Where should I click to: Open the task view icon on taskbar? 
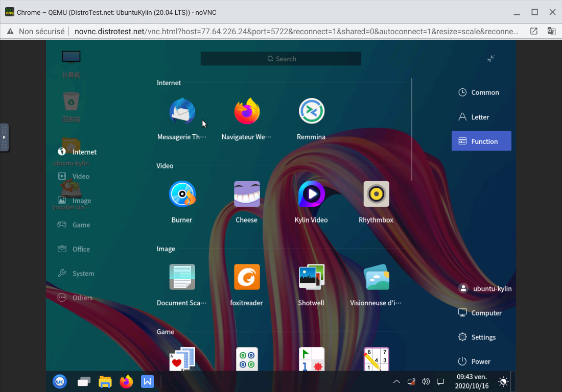(x=84, y=382)
